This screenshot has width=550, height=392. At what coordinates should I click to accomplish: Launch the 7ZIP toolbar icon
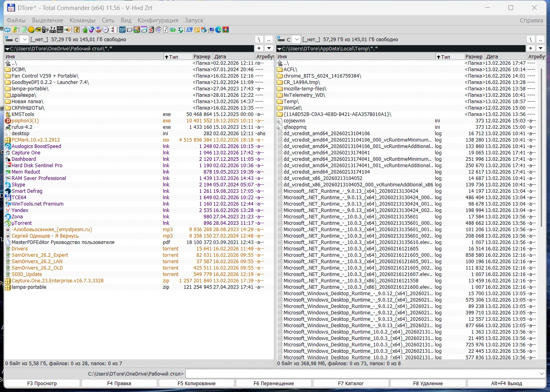click(46, 30)
